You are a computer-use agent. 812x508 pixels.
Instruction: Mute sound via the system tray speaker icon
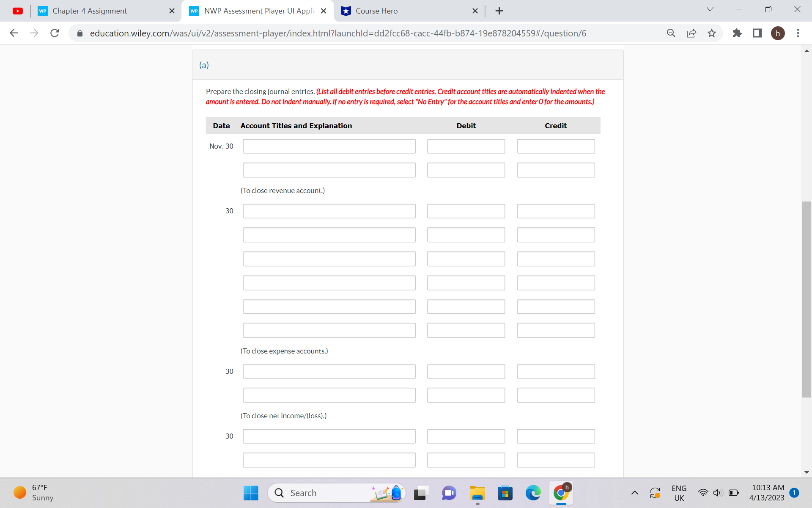coord(717,493)
